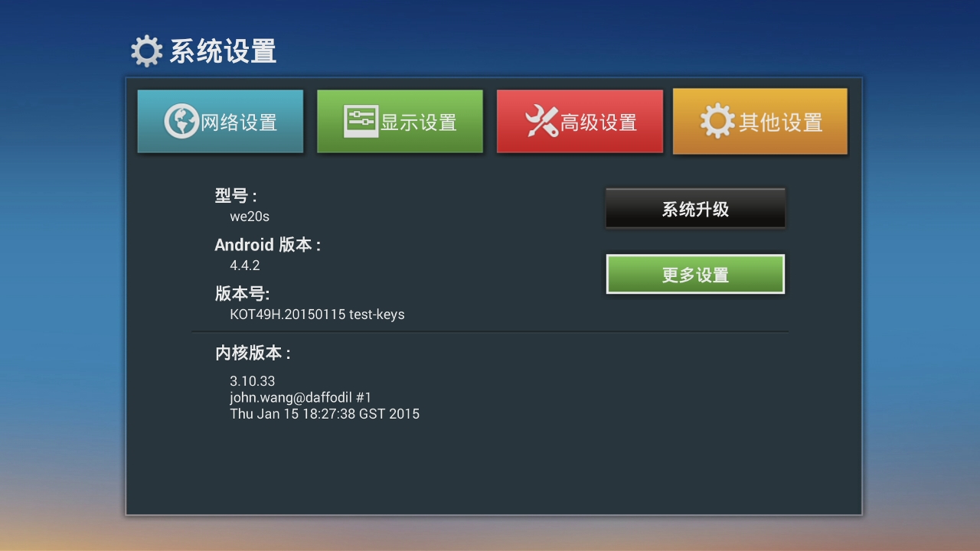
Task: Start the 系统升级 system upgrade button
Action: tap(695, 209)
